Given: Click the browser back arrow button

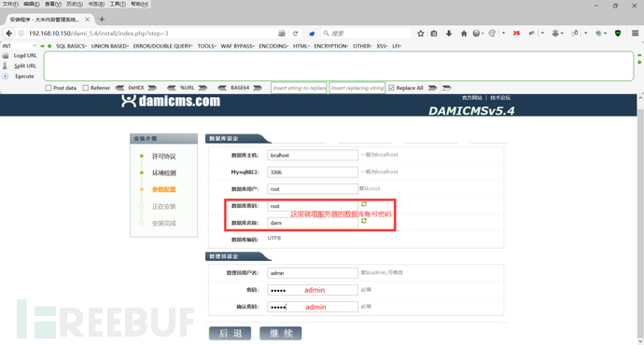Looking at the screenshot, I should click(x=9, y=34).
